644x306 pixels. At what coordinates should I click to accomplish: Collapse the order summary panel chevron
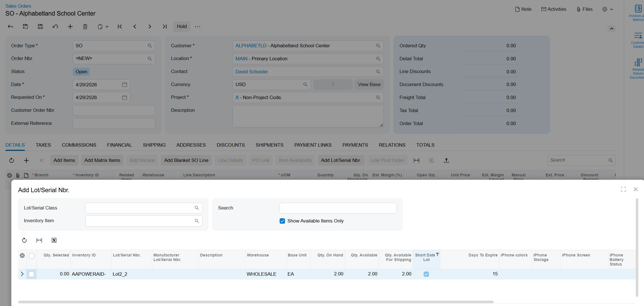click(611, 29)
